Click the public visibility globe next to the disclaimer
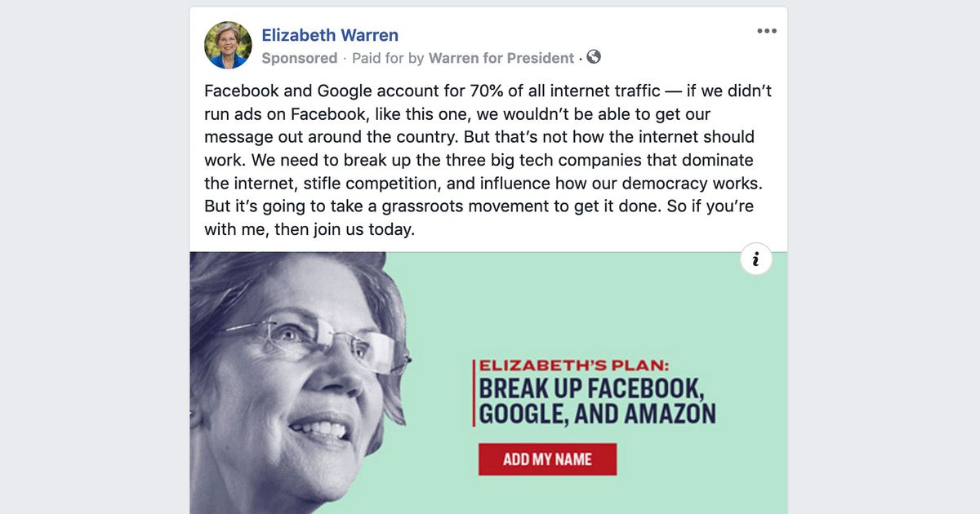The image size is (980, 514). point(594,58)
